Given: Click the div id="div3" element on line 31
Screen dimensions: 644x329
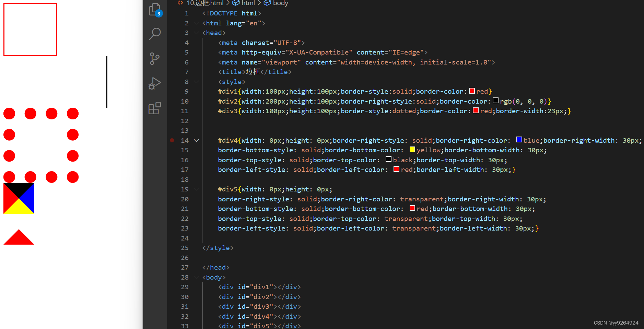Looking at the screenshot, I should tap(259, 306).
